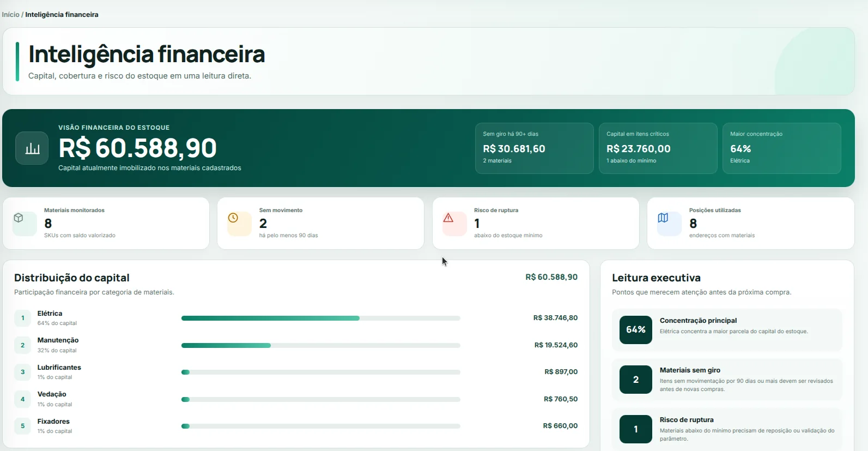868x451 pixels.
Task: Click the number 2 badge for Materiais sem giro
Action: [636, 380]
